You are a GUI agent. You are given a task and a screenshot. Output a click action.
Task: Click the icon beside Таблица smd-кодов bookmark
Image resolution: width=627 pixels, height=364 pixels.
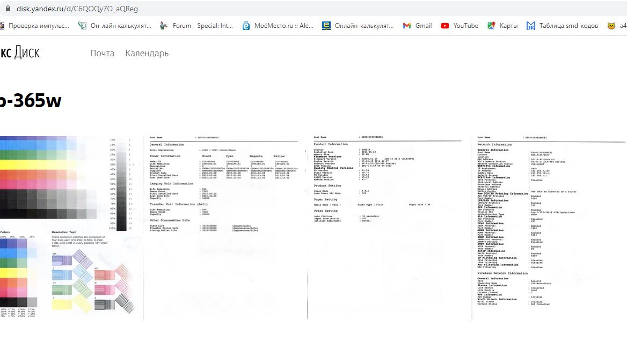(x=531, y=26)
